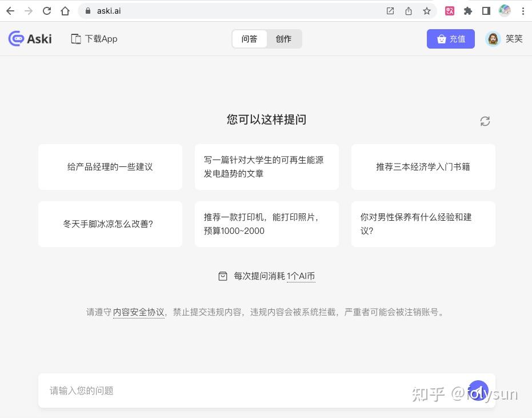Click the 1个AI币 underlined link
Screen dimensions: 532x418
[x=301, y=276]
